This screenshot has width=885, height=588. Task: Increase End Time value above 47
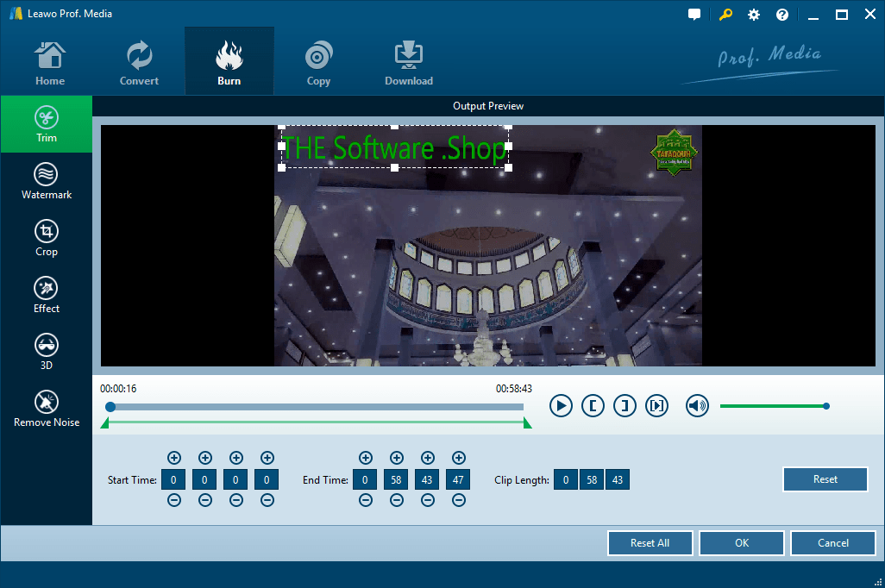459,458
